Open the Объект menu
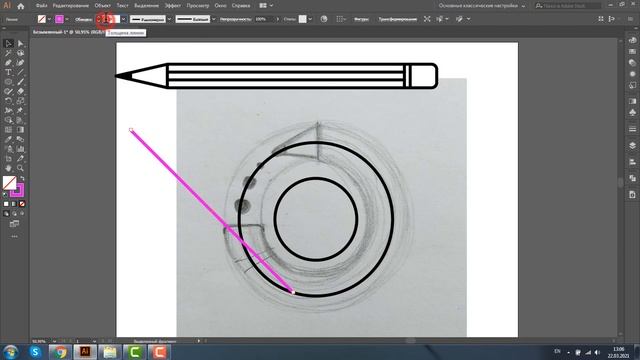The height and width of the screenshot is (360, 640). point(102,6)
